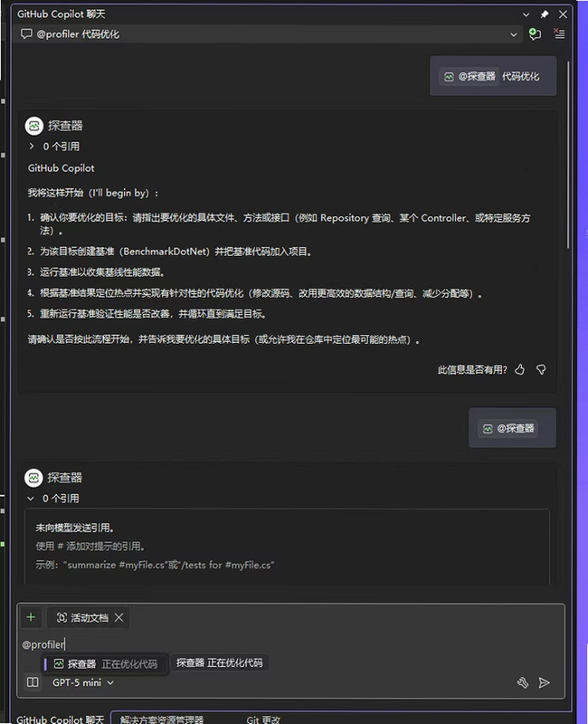Send the chat message
The image size is (588, 724).
[545, 682]
